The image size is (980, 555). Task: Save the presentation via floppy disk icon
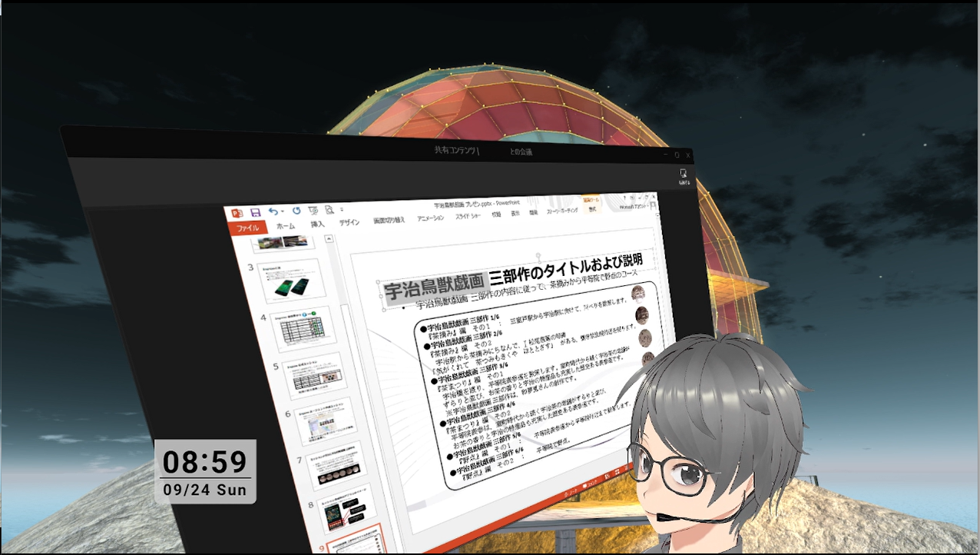click(x=256, y=212)
